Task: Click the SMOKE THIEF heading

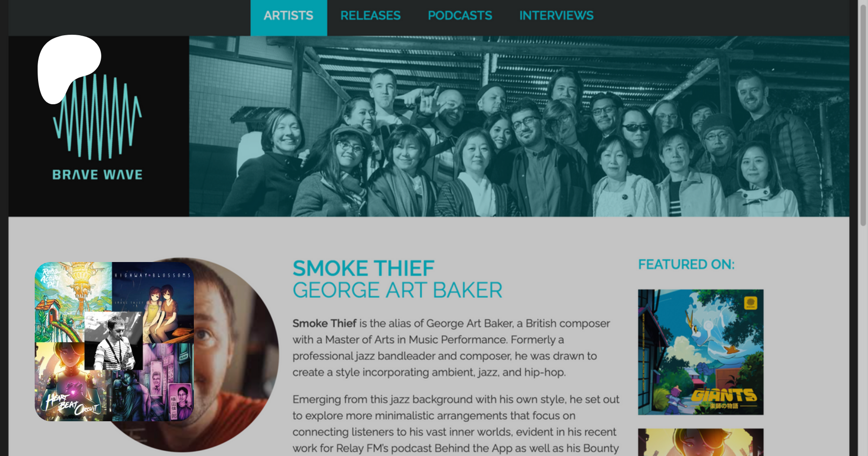Action: 364,268
